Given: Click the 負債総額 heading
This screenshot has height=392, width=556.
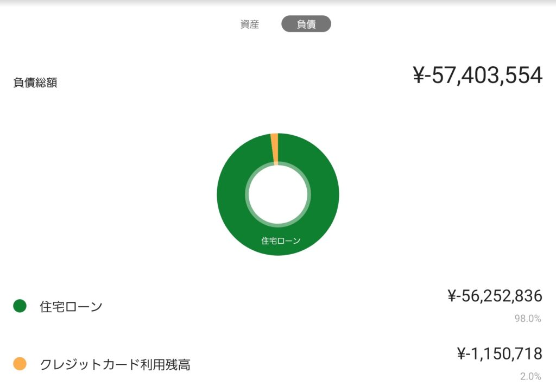Looking at the screenshot, I should coord(35,83).
